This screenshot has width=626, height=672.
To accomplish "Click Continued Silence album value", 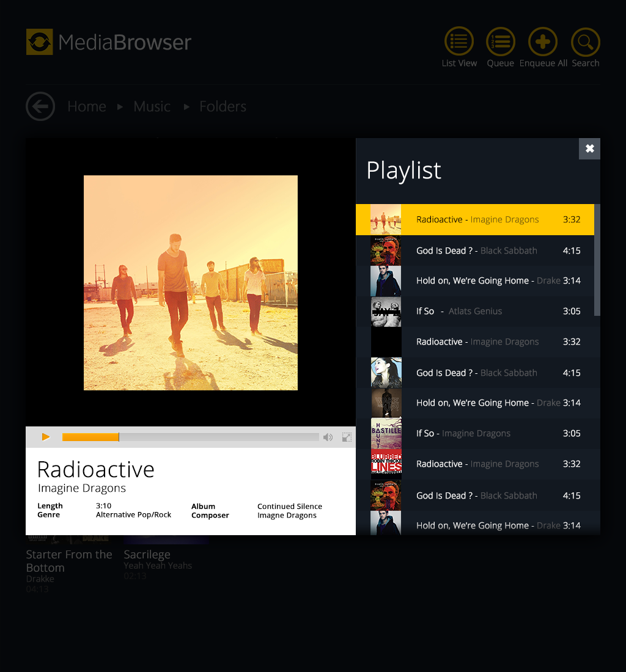I will (289, 506).
